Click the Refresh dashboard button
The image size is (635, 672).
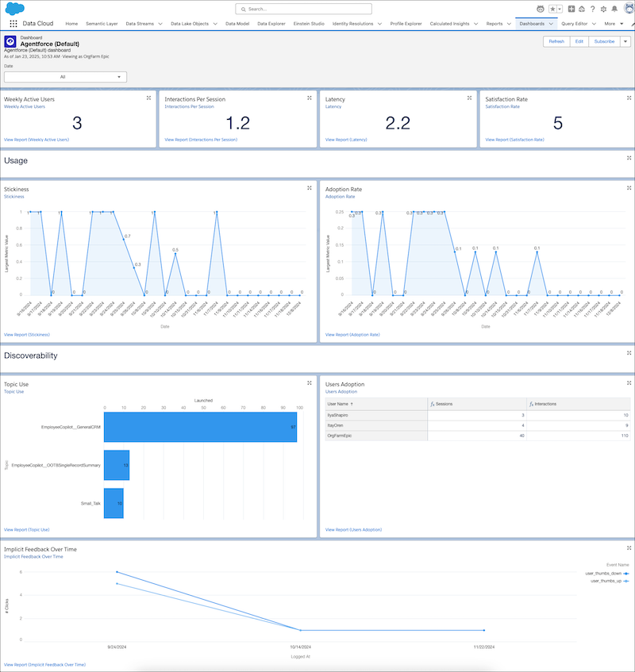pos(556,41)
